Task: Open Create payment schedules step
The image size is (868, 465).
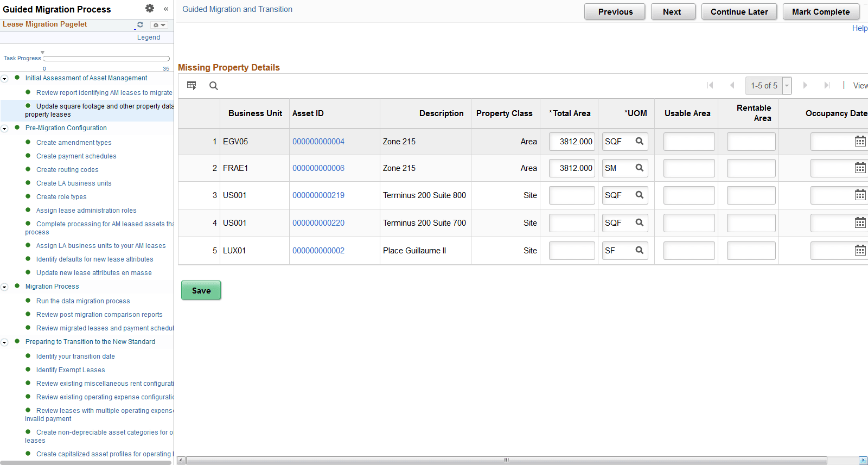Action: [76, 156]
